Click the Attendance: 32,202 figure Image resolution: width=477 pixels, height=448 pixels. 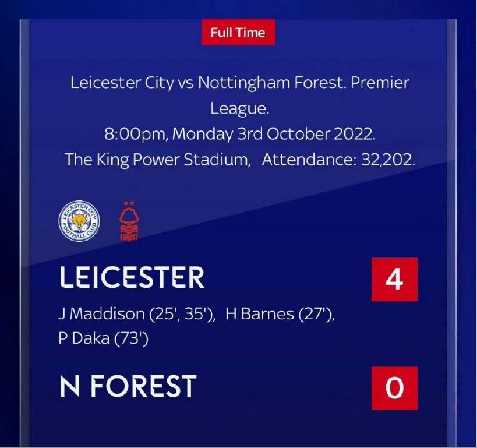click(338, 160)
